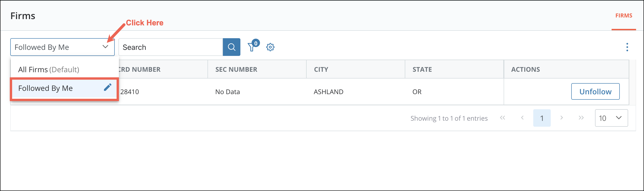Screen dimensions: 644x191
Task: Sort by the STATE column header
Action: [422, 69]
